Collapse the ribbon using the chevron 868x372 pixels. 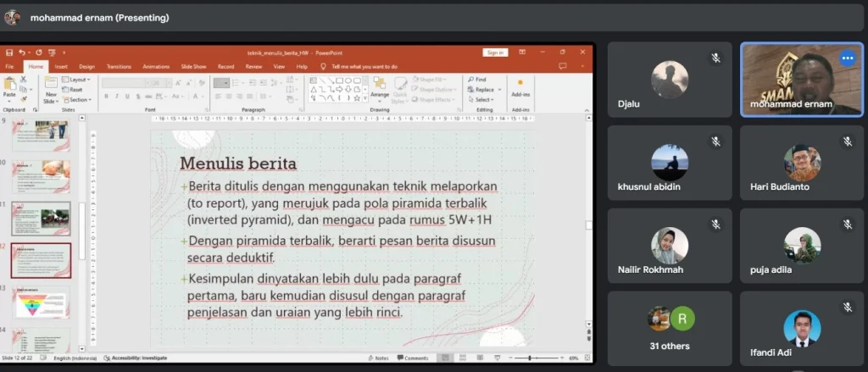[x=587, y=110]
